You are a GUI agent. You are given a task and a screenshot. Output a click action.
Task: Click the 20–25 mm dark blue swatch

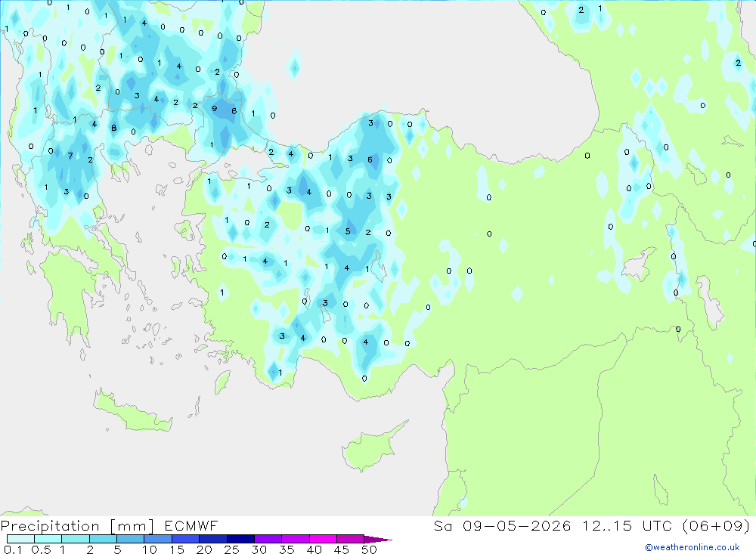point(213,539)
